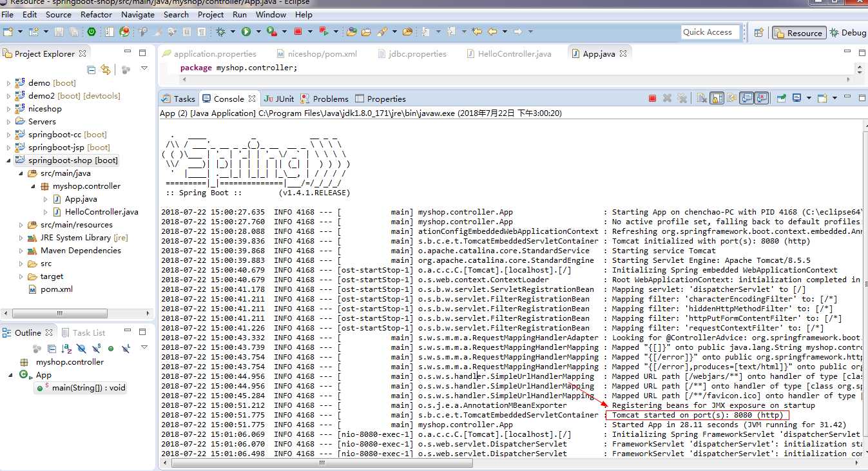Toggle Link with Editor in Project Explorer

(x=106, y=70)
